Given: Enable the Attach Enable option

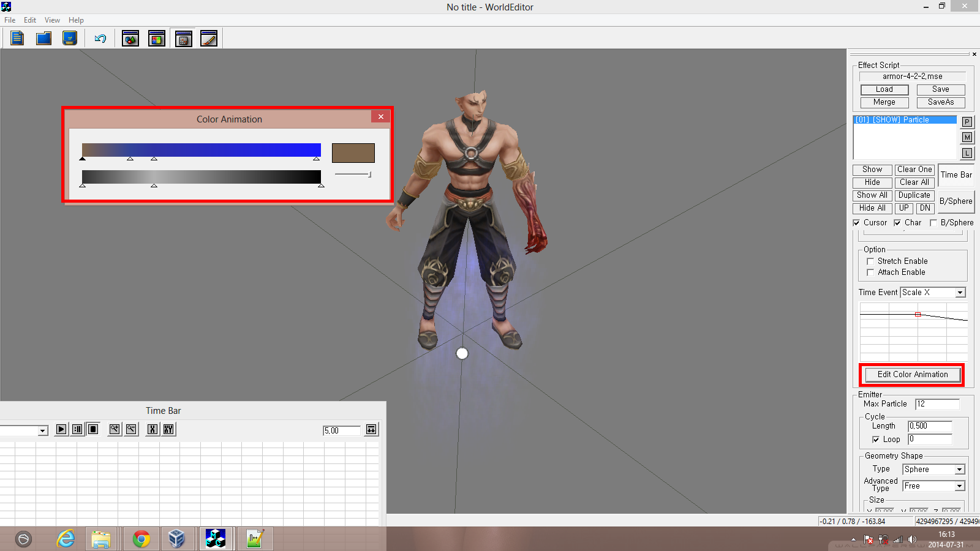Looking at the screenshot, I should (x=870, y=272).
